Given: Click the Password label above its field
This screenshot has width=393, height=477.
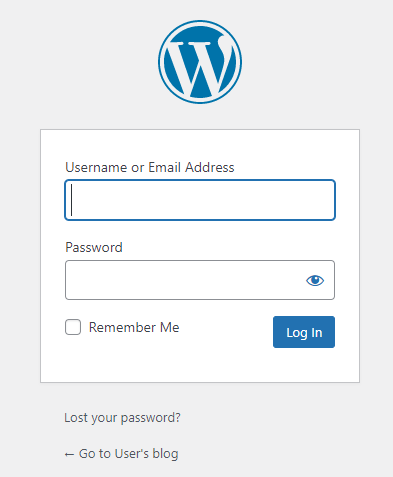Looking at the screenshot, I should [94, 247].
